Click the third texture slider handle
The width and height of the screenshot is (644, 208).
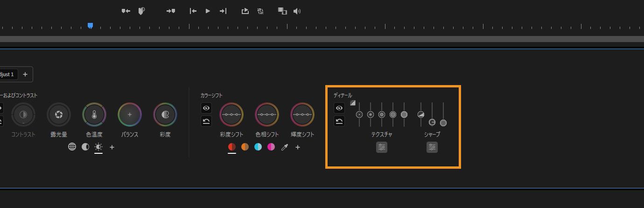pyautogui.click(x=382, y=115)
